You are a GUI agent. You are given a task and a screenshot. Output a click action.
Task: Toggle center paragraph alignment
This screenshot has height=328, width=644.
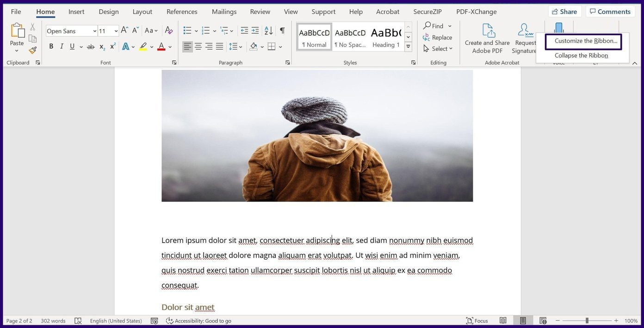198,46
